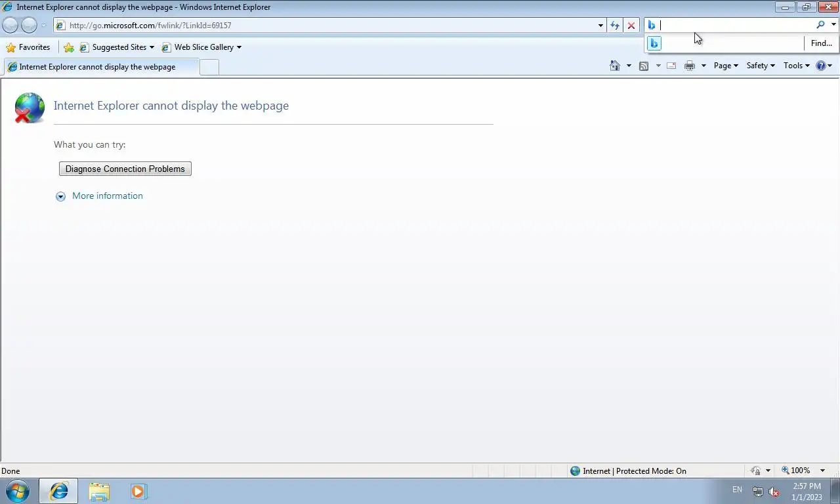Click the Diagnose Connection Problems button
Image resolution: width=840 pixels, height=504 pixels.
(125, 169)
